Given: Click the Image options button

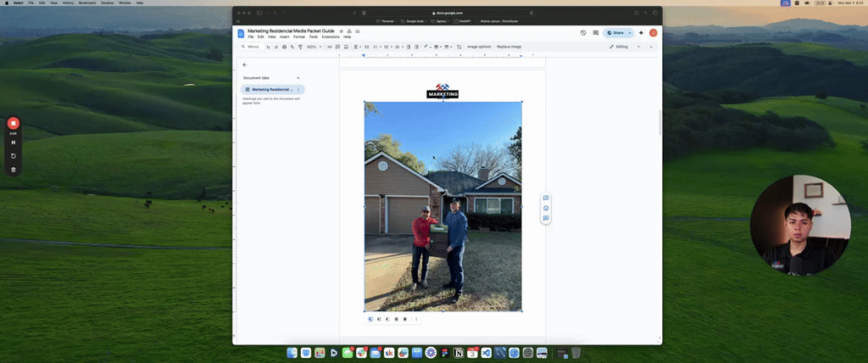Looking at the screenshot, I should (479, 47).
